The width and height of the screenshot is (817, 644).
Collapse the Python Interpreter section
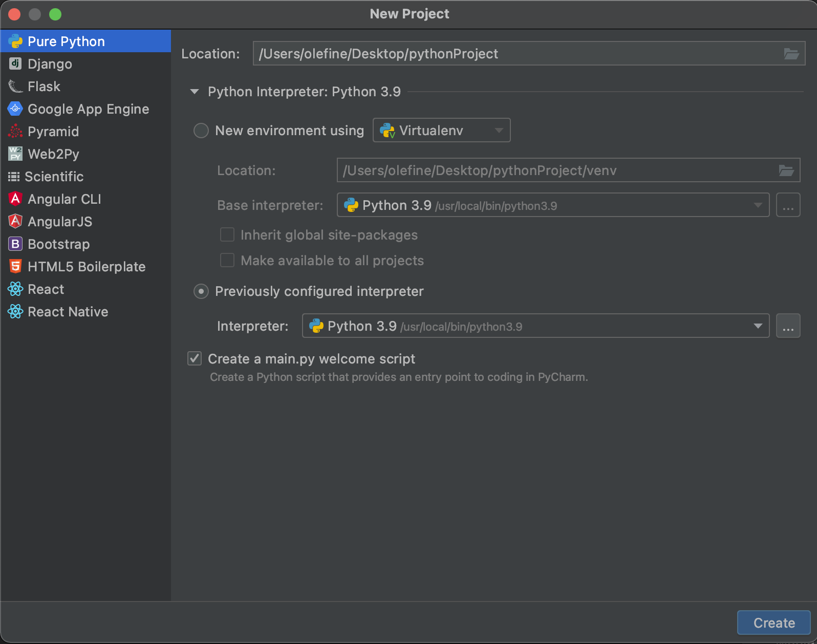[195, 92]
